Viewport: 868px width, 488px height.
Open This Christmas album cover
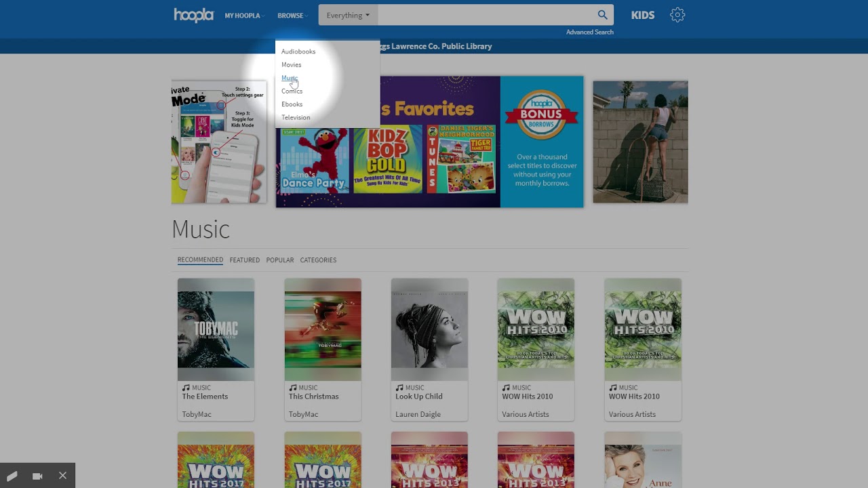pos(323,329)
